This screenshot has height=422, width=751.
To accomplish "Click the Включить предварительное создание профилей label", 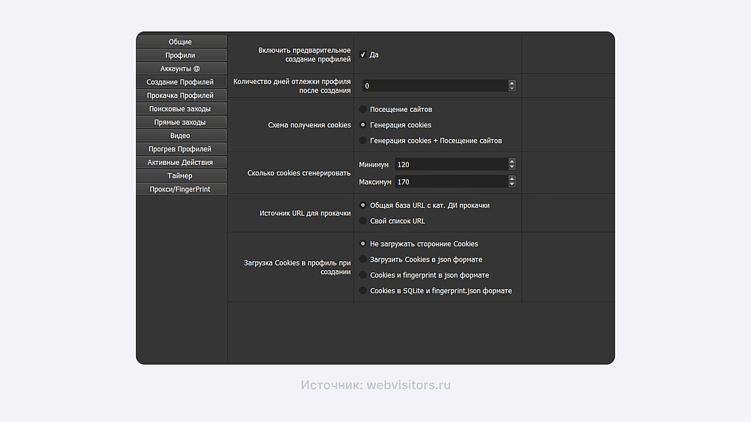I will 305,55.
